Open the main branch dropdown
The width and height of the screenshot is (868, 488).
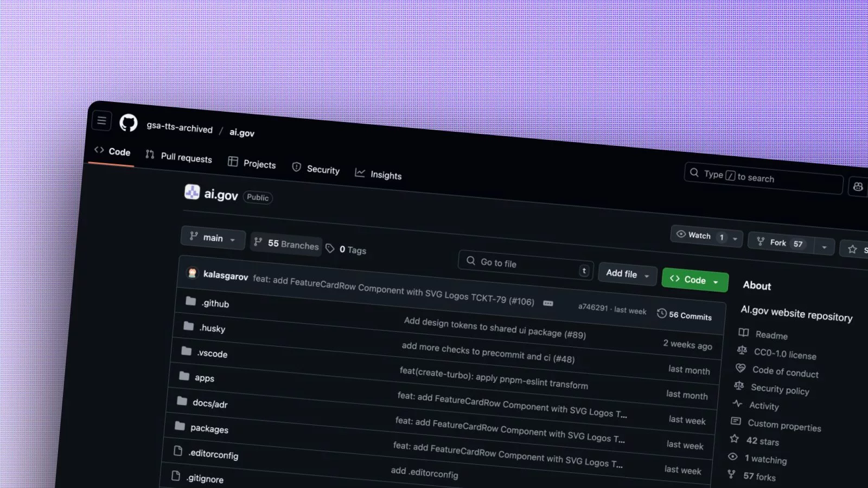coord(213,237)
